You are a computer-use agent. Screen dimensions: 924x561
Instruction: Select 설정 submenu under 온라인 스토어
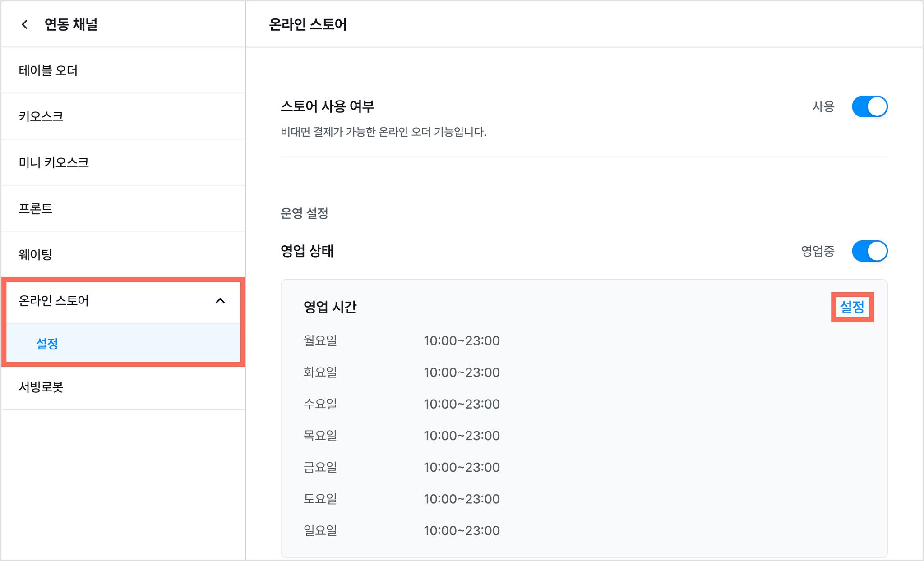[x=124, y=343]
